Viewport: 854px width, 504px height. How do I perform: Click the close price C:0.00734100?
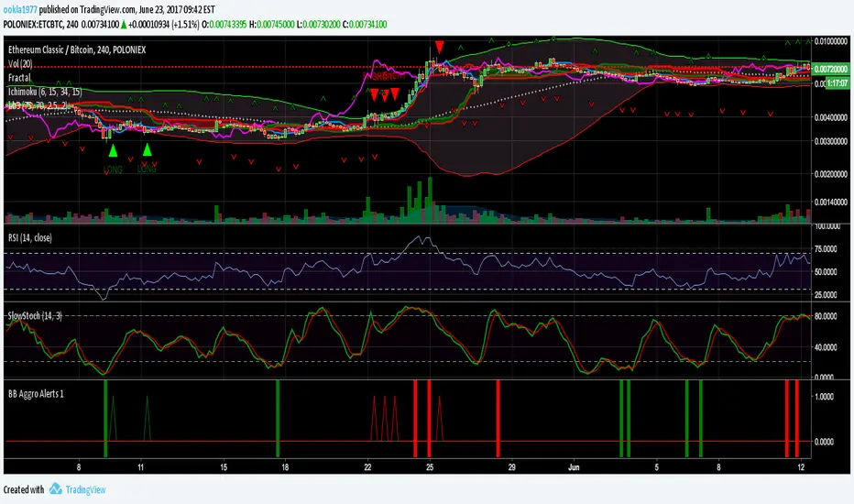[365, 25]
